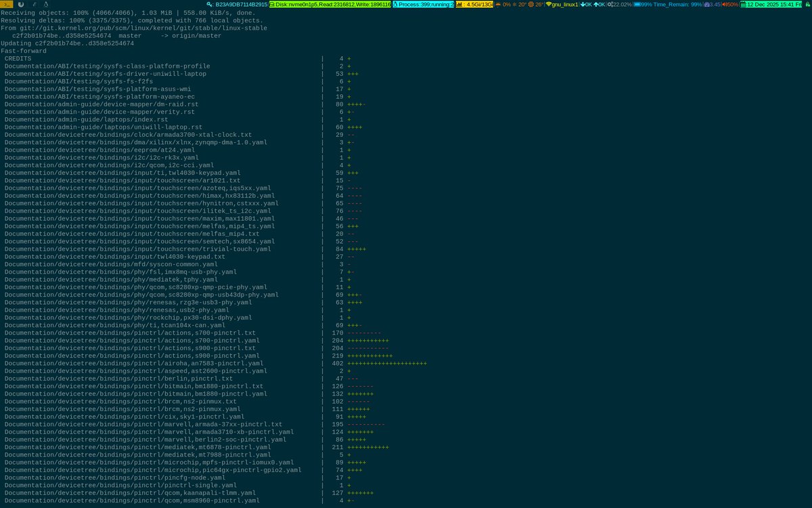Click the 'Resolving deltas: 100%' line
Viewport: 812px width, 508px height.
[x=132, y=20]
